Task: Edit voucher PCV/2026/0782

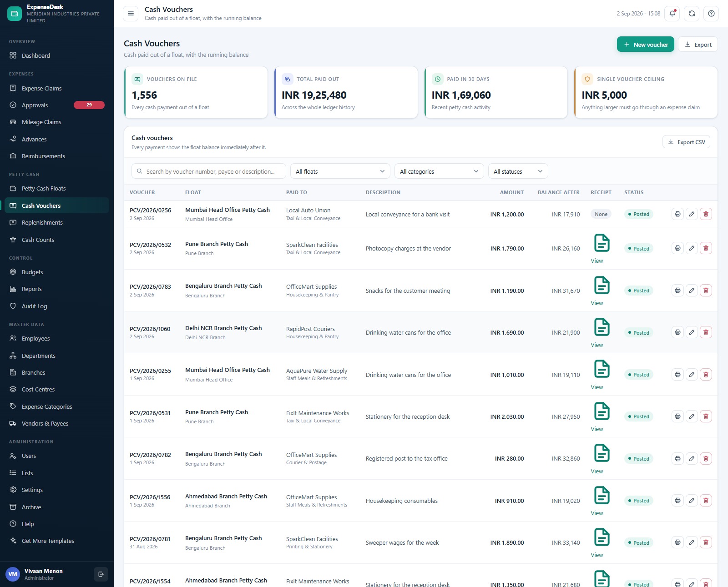Action: [692, 459]
